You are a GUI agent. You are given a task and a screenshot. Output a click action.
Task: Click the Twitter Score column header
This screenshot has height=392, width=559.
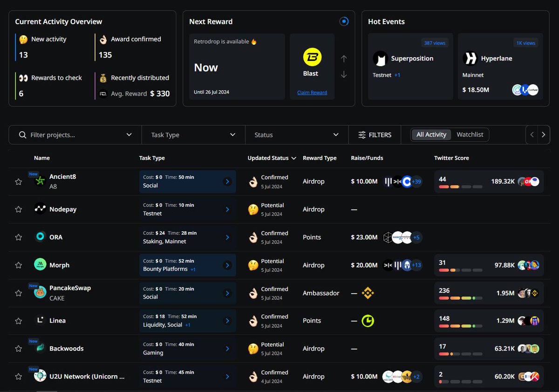click(x=451, y=158)
